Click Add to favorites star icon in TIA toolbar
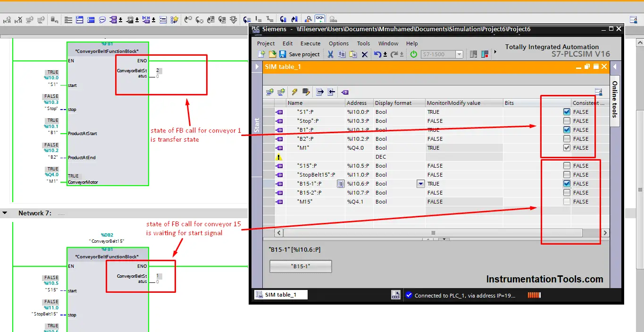This screenshot has width=644, height=332. (175, 19)
